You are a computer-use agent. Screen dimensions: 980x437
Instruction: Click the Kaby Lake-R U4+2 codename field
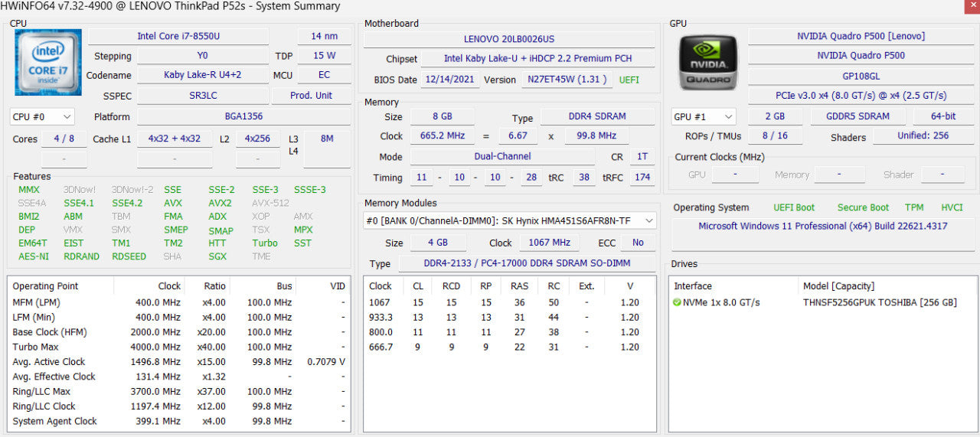click(x=203, y=75)
